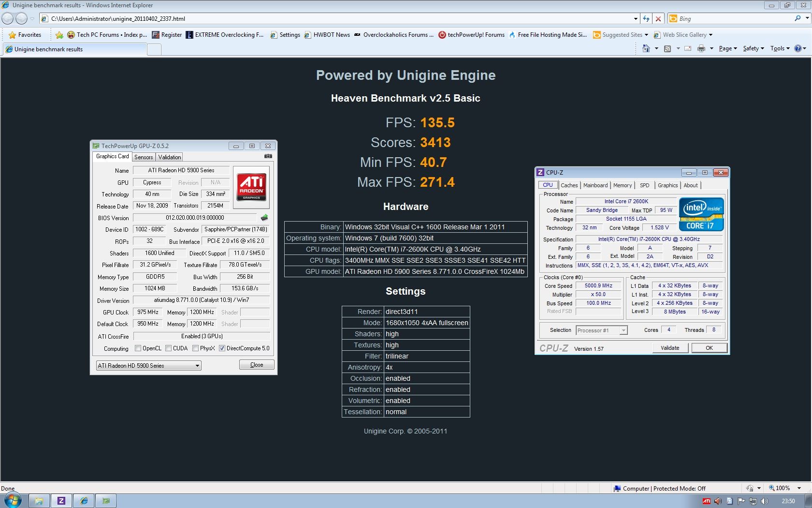Click the Print icon in IE toolbar
The width and height of the screenshot is (812, 508).
point(701,48)
